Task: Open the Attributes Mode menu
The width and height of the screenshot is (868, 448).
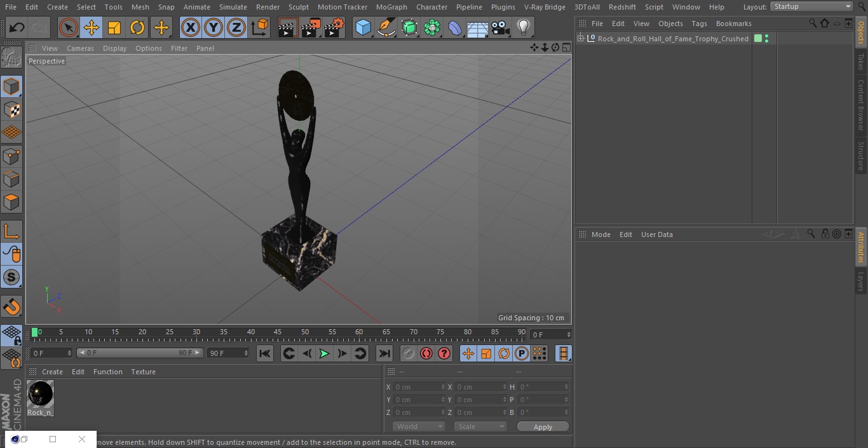Action: [x=600, y=234]
